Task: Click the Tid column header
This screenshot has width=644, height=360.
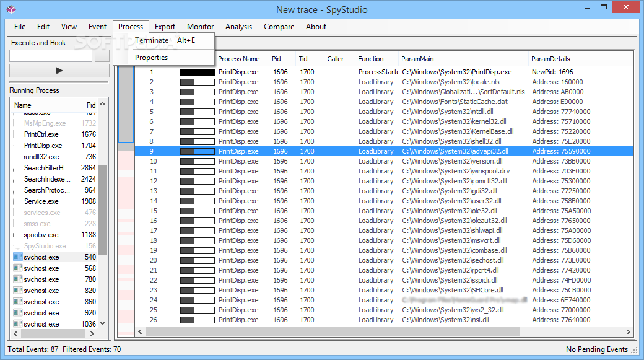Action: (x=310, y=59)
